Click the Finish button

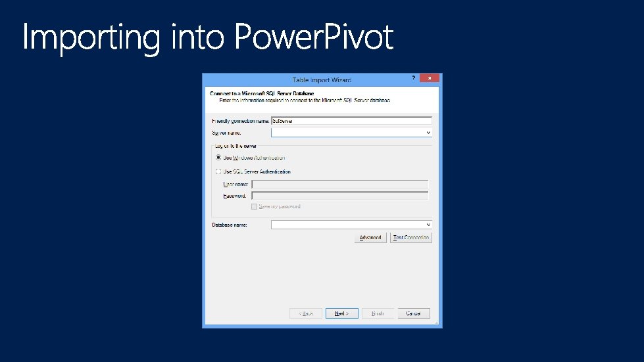(x=378, y=313)
